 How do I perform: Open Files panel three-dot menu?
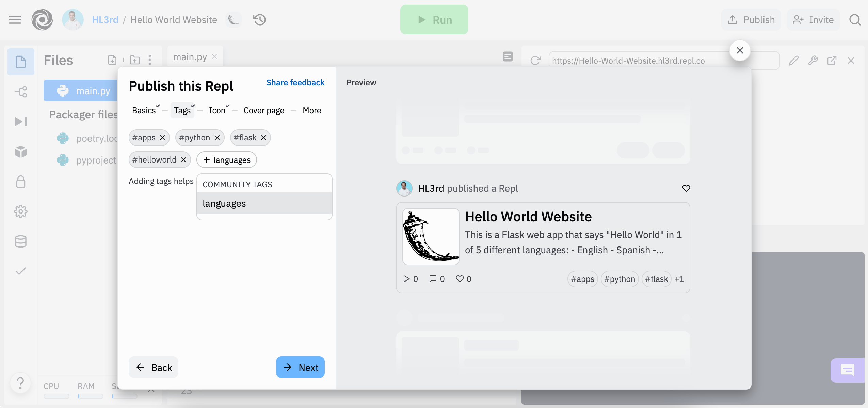click(x=150, y=60)
